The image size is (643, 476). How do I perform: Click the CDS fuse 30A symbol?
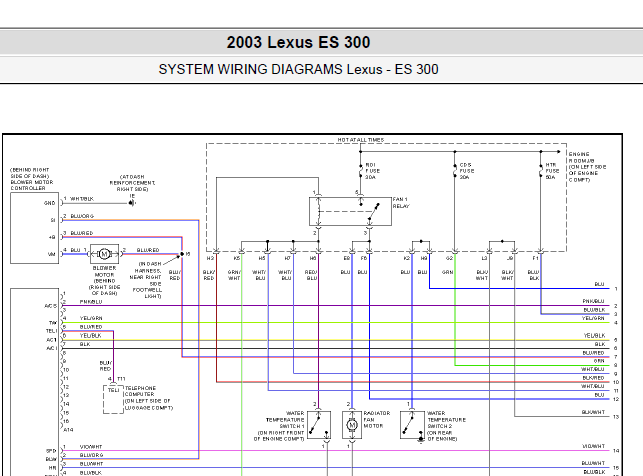coord(454,171)
